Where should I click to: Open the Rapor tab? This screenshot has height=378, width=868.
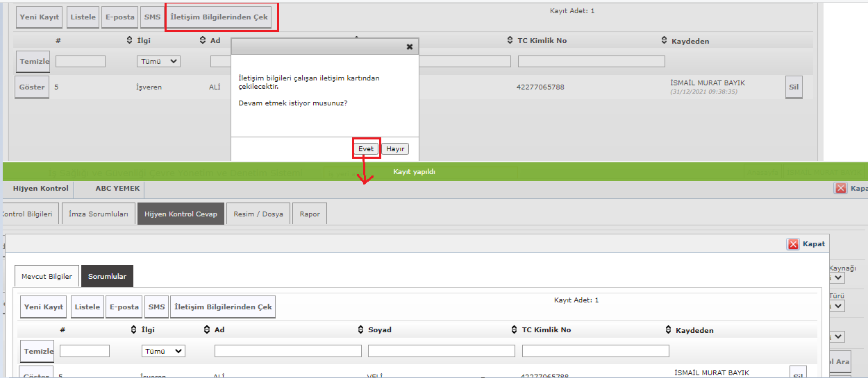310,214
